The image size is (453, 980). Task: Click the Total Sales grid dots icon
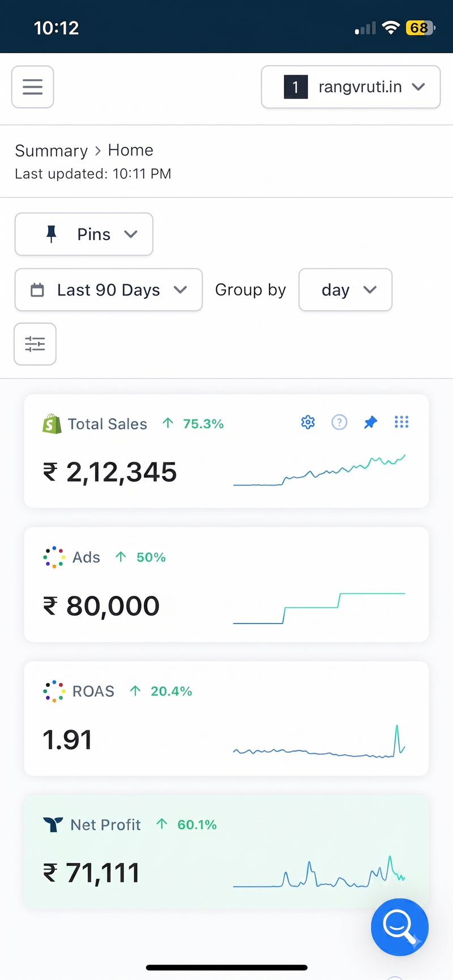pos(401,422)
